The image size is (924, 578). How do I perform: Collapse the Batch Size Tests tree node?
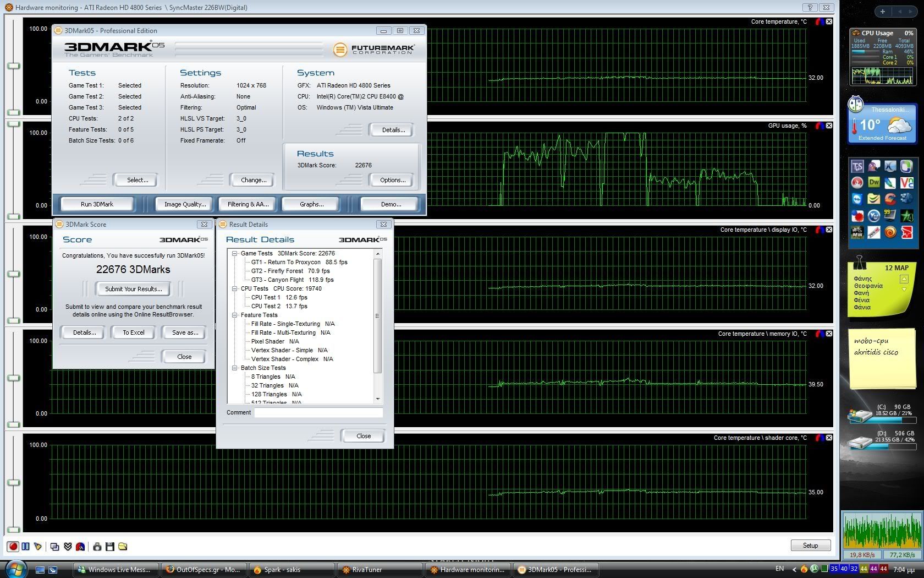[x=235, y=368]
